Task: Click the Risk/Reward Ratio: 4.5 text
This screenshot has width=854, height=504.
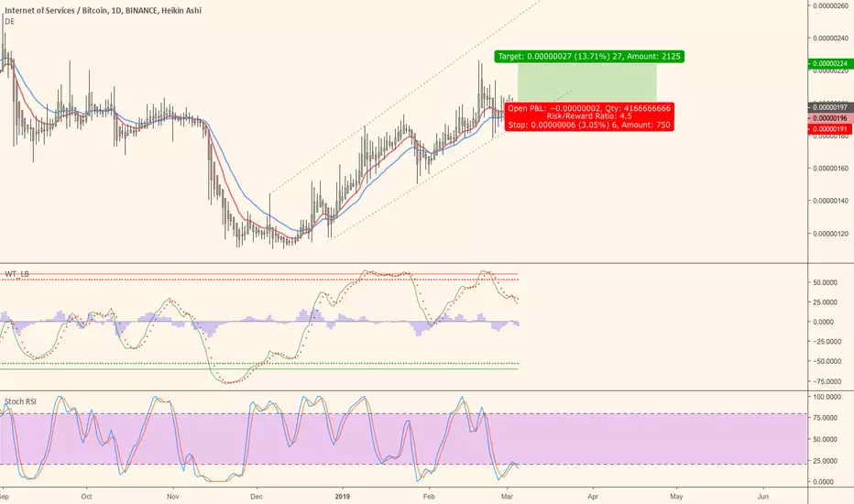Action: click(589, 116)
